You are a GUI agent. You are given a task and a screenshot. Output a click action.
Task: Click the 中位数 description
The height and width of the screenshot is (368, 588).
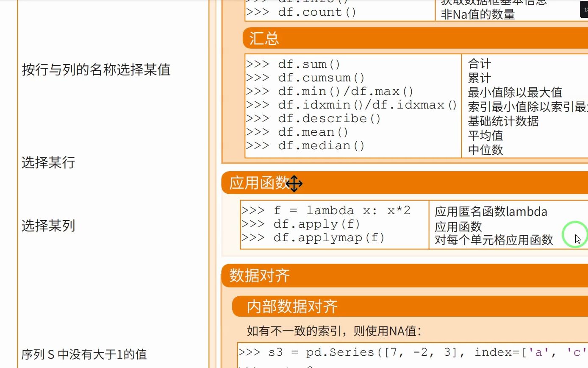[x=485, y=150]
